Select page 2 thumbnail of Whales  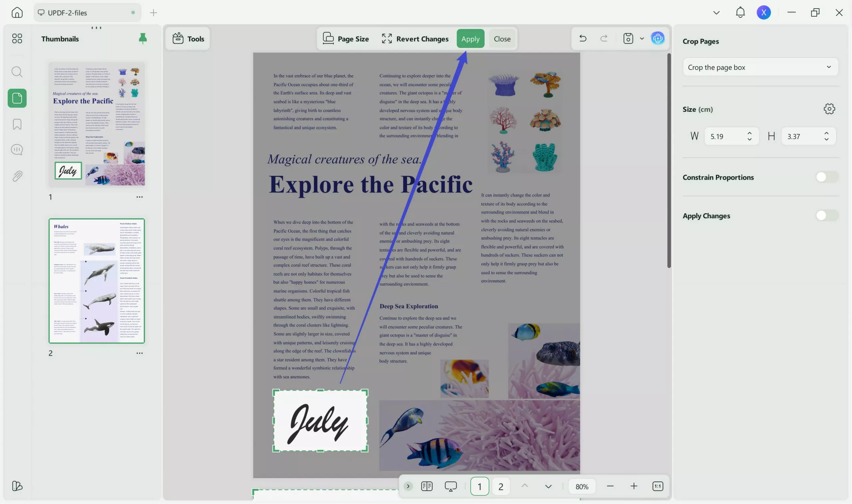pos(97,280)
